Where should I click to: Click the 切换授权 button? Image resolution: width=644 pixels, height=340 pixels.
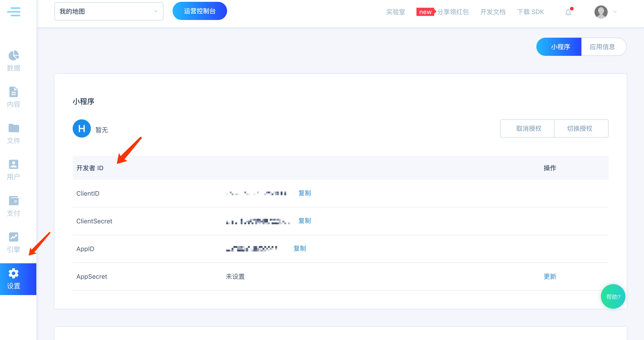[580, 128]
